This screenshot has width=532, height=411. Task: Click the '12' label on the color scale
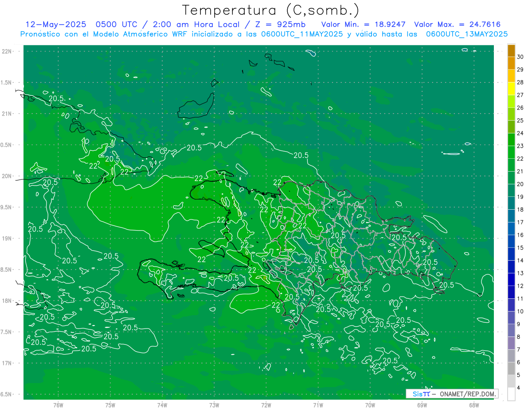point(520,286)
